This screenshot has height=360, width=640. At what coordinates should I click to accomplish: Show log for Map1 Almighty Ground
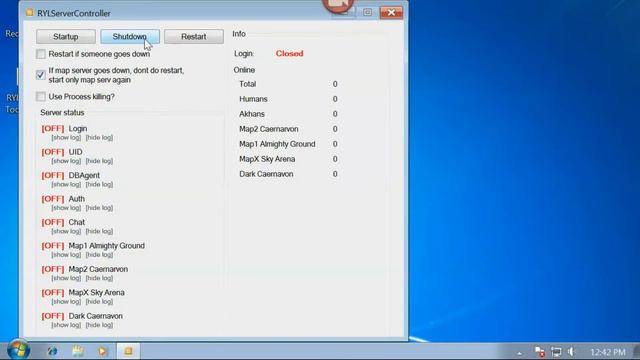[66, 255]
